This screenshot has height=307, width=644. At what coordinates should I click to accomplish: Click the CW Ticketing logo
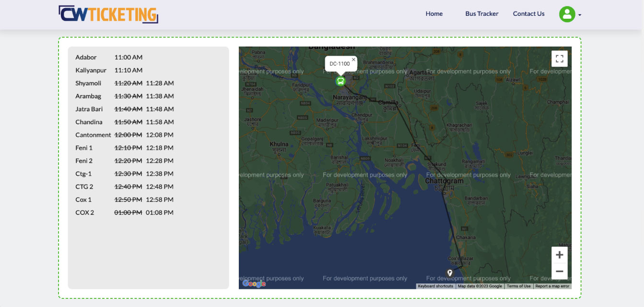pyautogui.click(x=108, y=14)
